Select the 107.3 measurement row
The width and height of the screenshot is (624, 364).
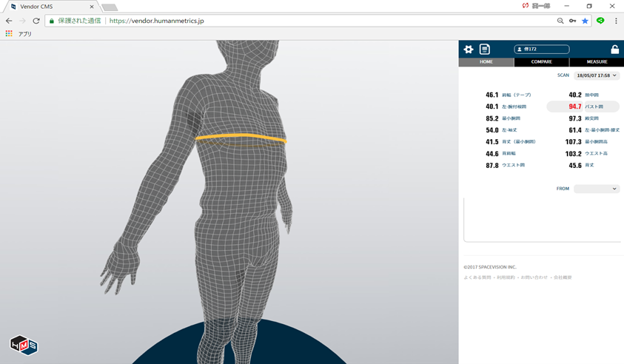[x=586, y=141]
